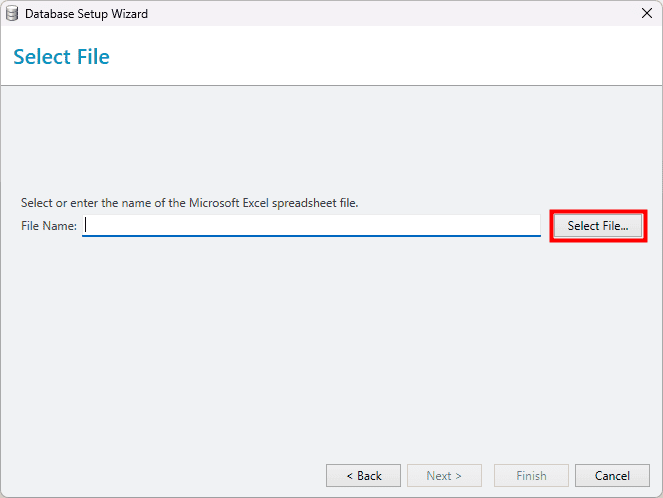Click the Microsoft Excel spreadsheet instruction text
The width and height of the screenshot is (663, 498).
[189, 203]
